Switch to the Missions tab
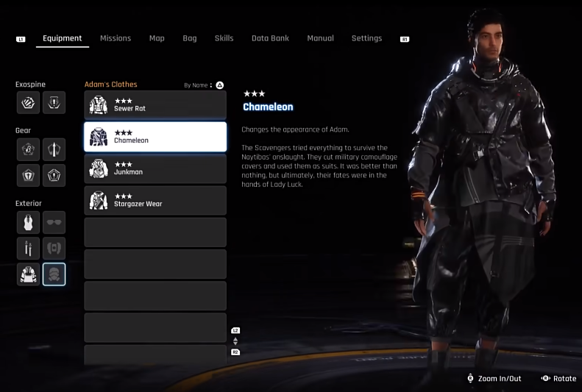The height and width of the screenshot is (392, 582). point(116,38)
